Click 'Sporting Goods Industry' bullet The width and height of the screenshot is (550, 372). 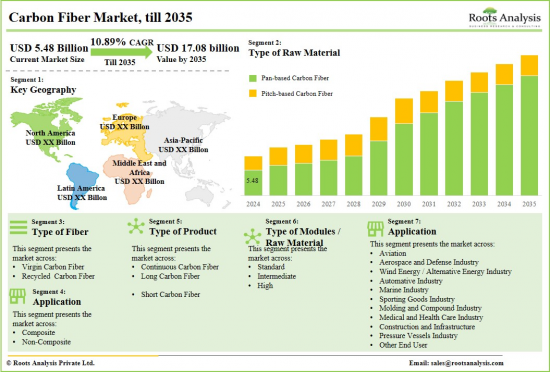point(417,299)
